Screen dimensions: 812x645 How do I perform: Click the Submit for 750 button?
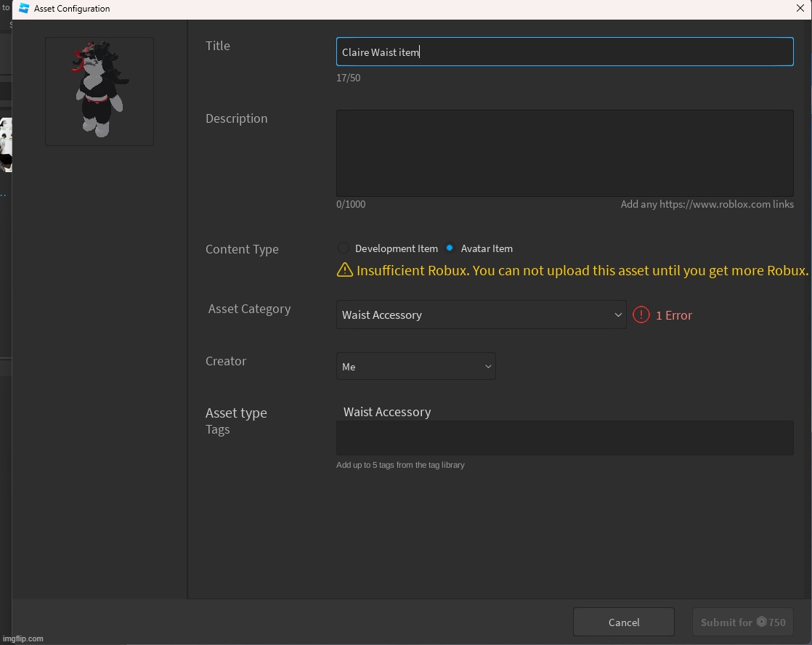tap(742, 622)
